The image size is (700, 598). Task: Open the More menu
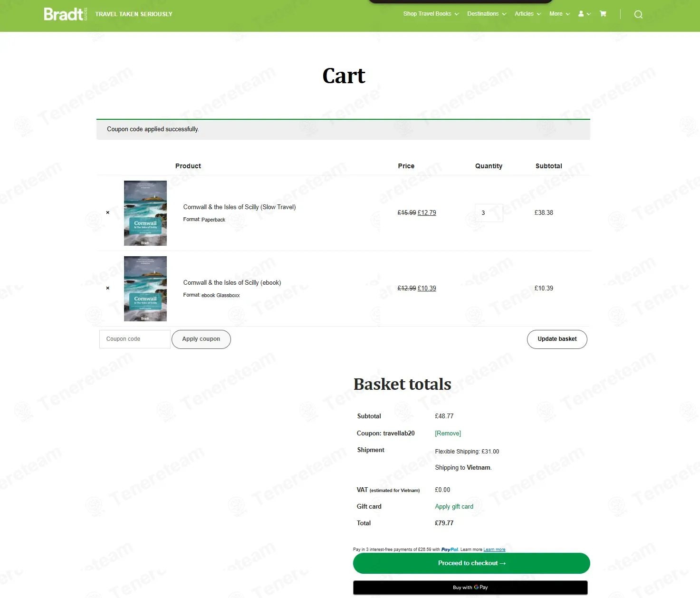coord(559,14)
